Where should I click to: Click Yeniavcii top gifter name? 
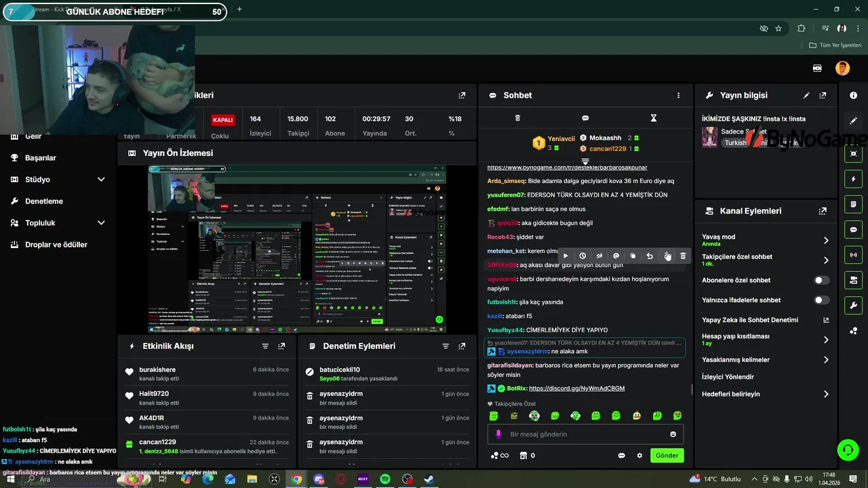tap(561, 138)
